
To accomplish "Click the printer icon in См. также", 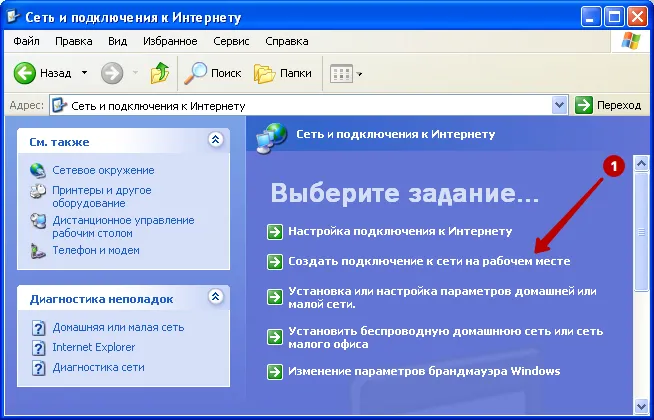I will pos(38,191).
